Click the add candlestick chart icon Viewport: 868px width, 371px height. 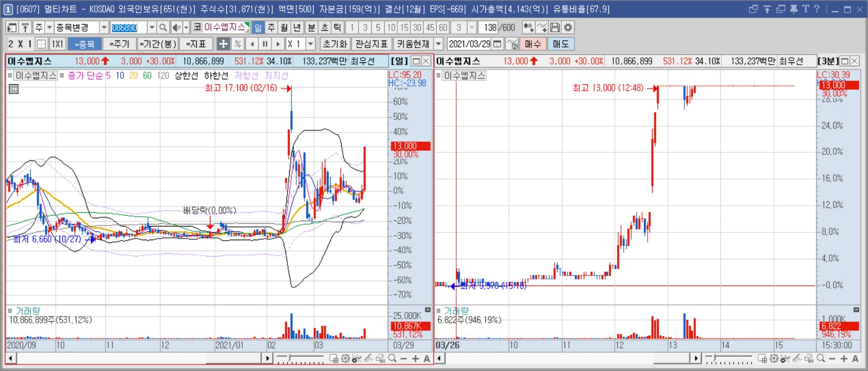point(529,27)
